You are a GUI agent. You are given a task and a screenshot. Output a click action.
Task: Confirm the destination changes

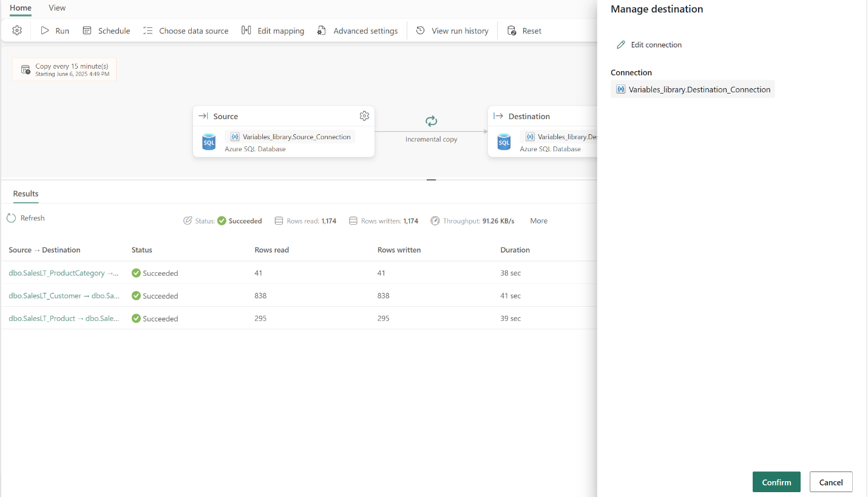[776, 482]
